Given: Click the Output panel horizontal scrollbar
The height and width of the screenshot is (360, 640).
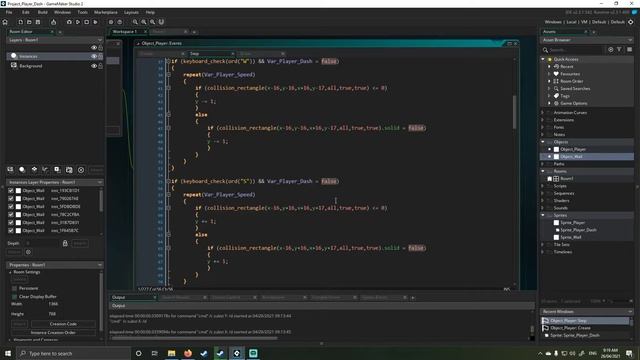Looking at the screenshot, I should coord(194,338).
